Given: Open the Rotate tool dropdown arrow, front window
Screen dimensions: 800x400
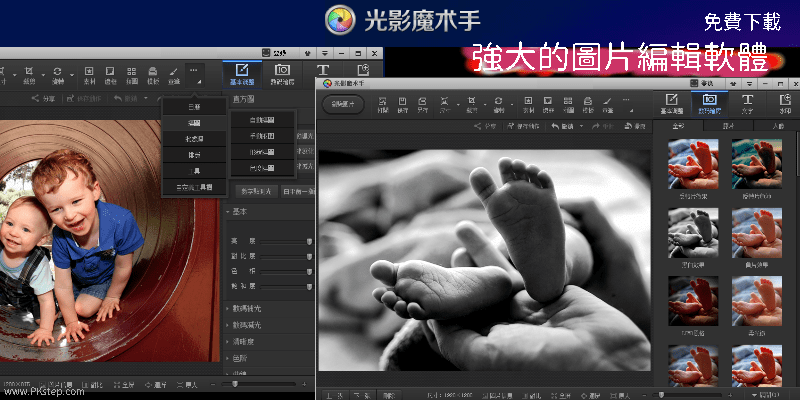Looking at the screenshot, I should click(512, 105).
